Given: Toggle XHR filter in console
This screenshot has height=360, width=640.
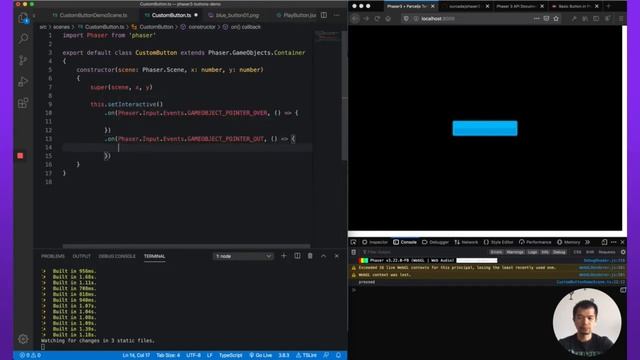Looking at the screenshot, I should [x=590, y=252].
